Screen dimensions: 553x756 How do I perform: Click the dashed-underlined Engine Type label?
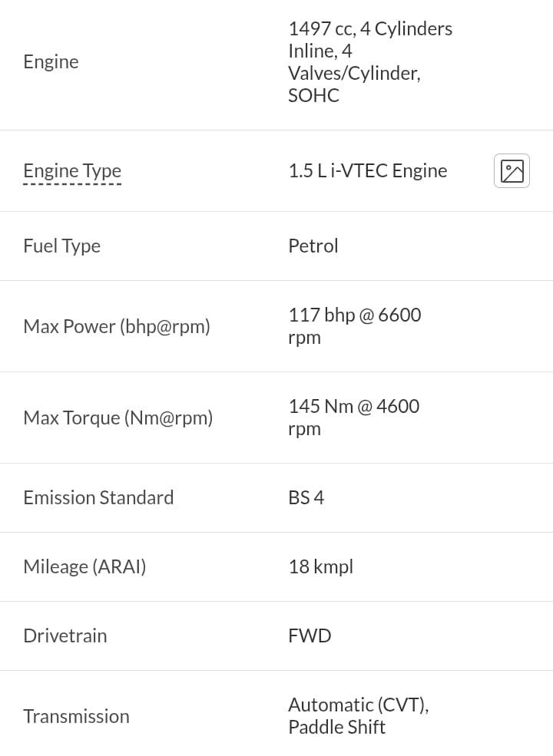pos(72,171)
